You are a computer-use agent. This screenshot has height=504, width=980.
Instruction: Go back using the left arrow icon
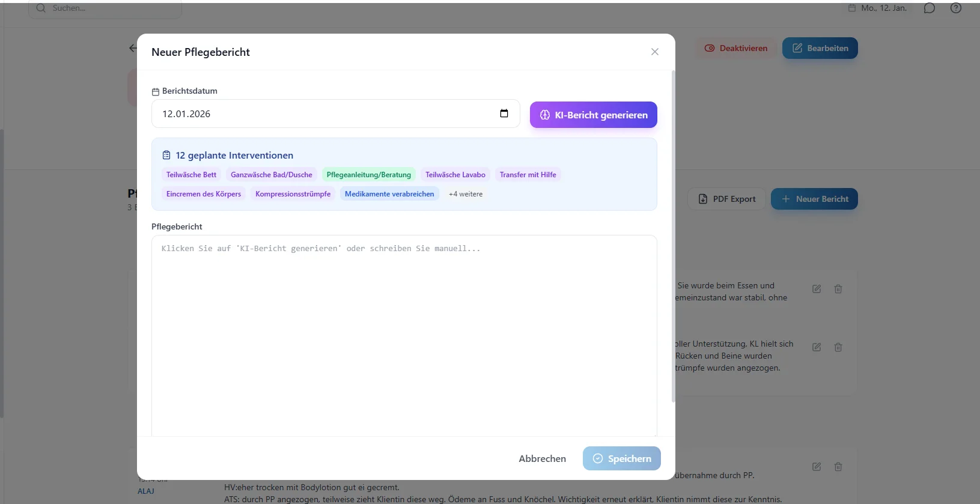(133, 48)
